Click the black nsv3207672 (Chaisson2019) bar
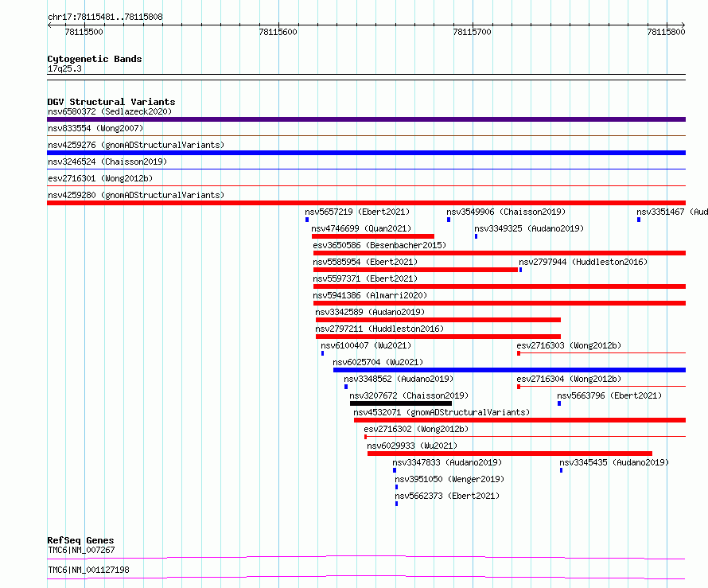708x588 pixels. [x=400, y=403]
